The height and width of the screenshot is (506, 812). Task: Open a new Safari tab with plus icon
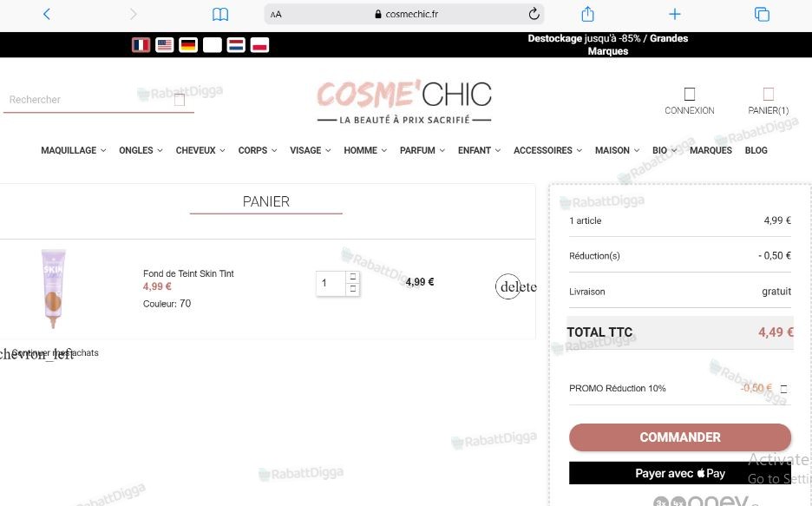coord(674,14)
